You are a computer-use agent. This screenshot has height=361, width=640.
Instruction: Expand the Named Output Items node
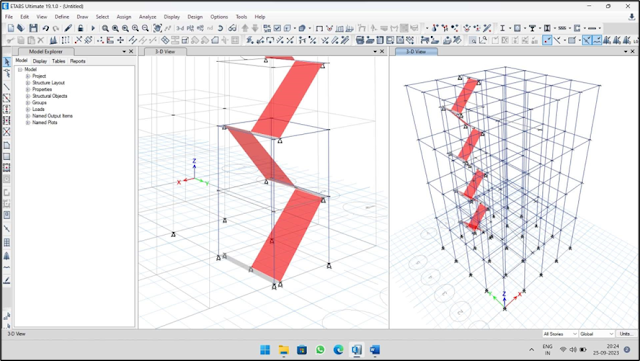tap(28, 116)
